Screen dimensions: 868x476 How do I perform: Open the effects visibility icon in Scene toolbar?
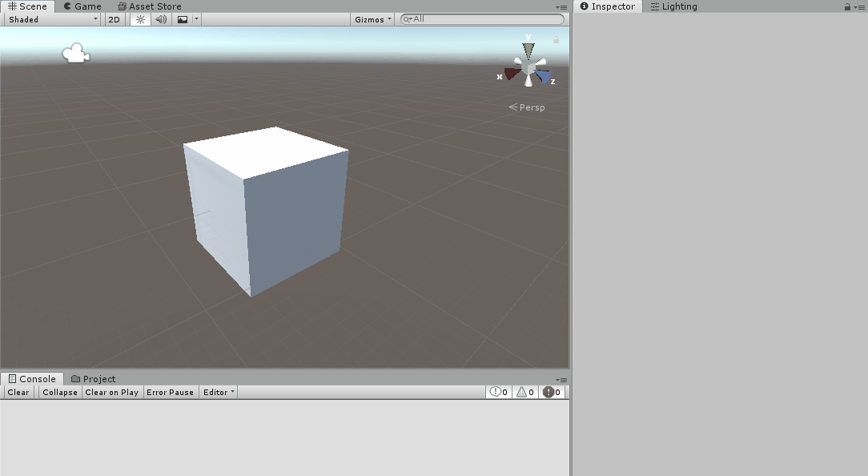182,19
